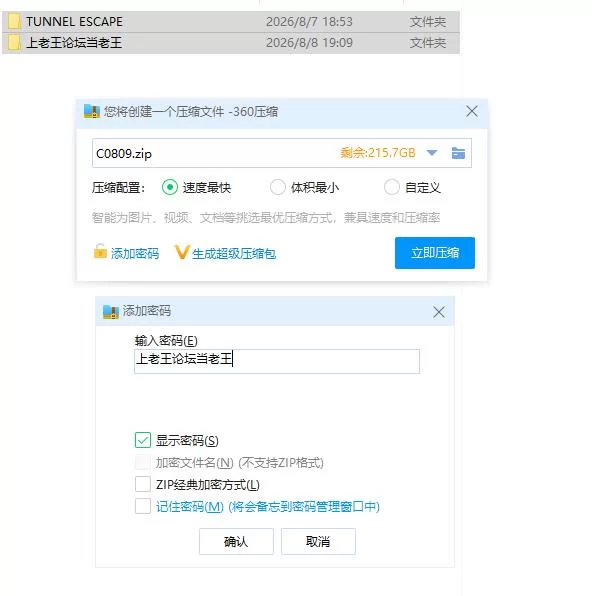Confirm the password with 确认
Image resolution: width=592 pixels, height=596 pixels.
pos(236,541)
